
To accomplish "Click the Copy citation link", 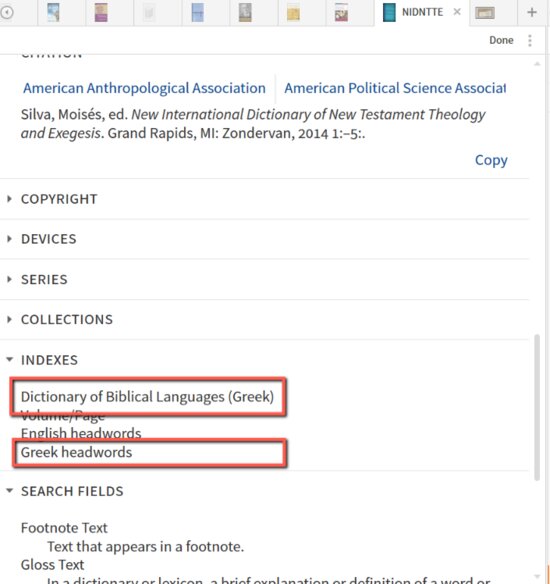I will (x=491, y=160).
